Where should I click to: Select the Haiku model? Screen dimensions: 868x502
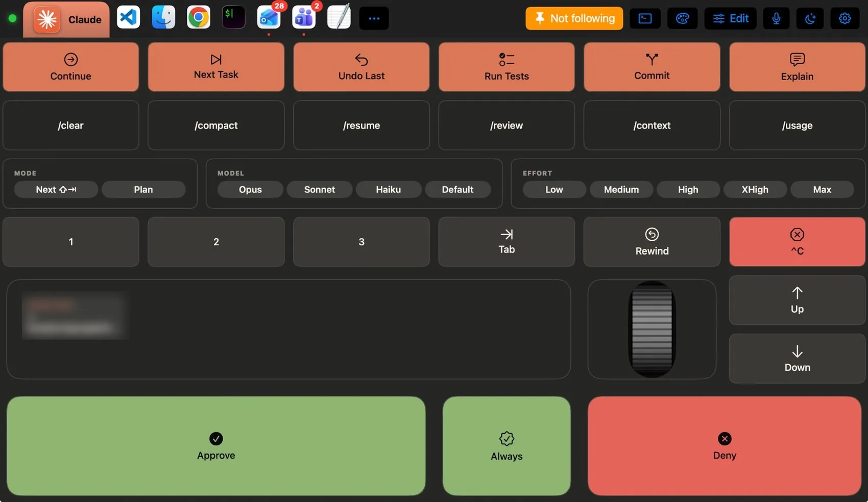point(389,189)
